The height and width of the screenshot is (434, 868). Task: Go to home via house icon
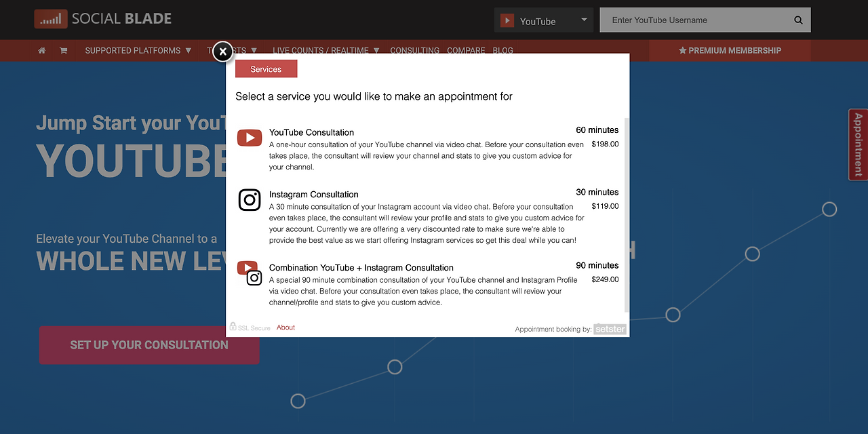click(42, 50)
